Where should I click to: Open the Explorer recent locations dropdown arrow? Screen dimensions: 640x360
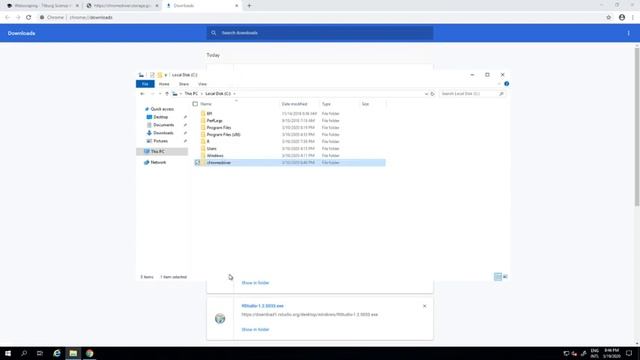160,94
